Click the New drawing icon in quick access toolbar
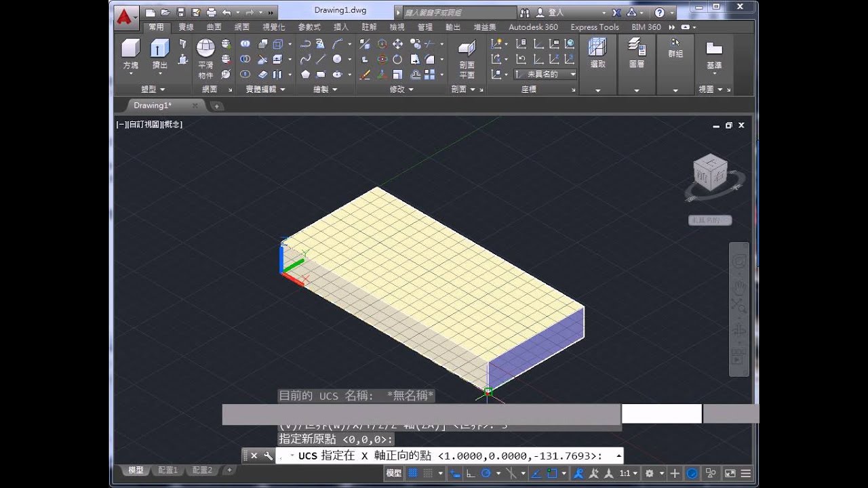The image size is (868, 488). (151, 12)
